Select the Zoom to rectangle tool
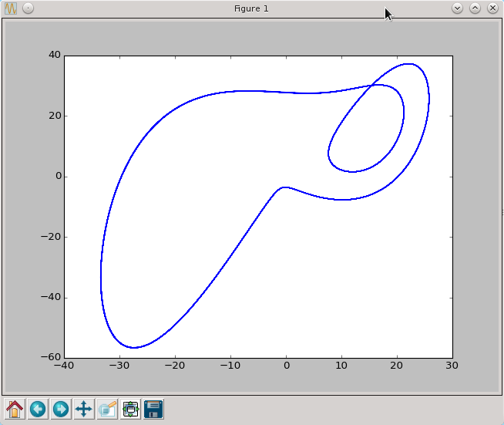 point(107,409)
